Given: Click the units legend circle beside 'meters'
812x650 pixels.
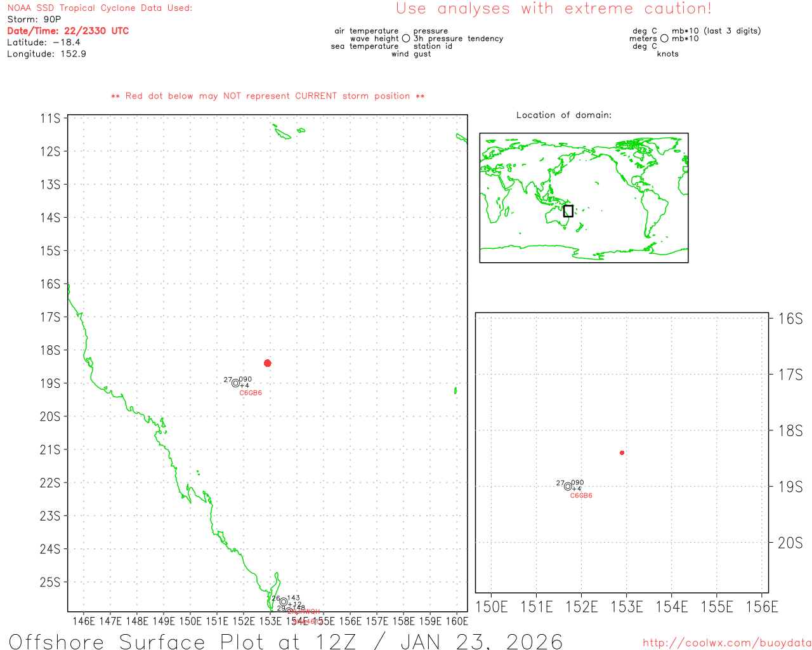Looking at the screenshot, I should point(664,38).
